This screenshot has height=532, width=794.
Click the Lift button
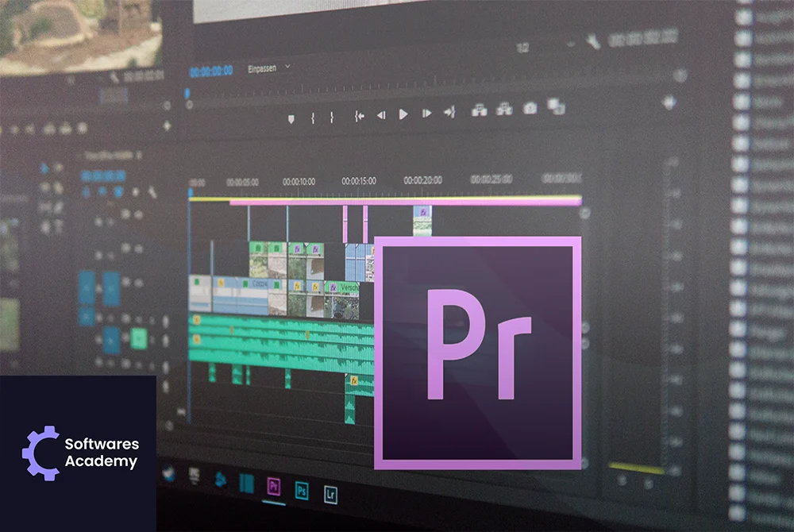(479, 110)
